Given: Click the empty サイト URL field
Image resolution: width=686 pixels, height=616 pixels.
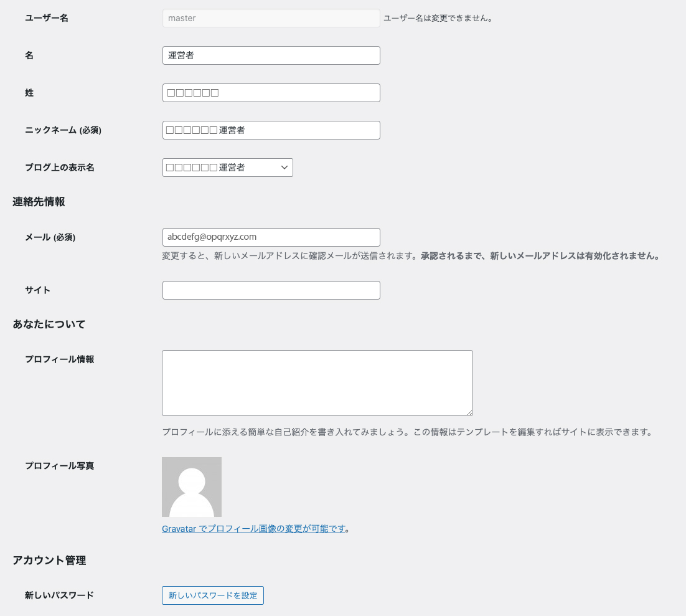Looking at the screenshot, I should tap(271, 290).
